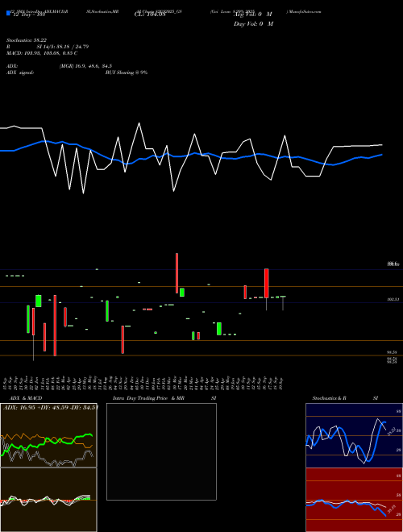The width and height of the screenshot is (403, 532).
Task: Click the ADX signal: label
Action: [20, 73]
